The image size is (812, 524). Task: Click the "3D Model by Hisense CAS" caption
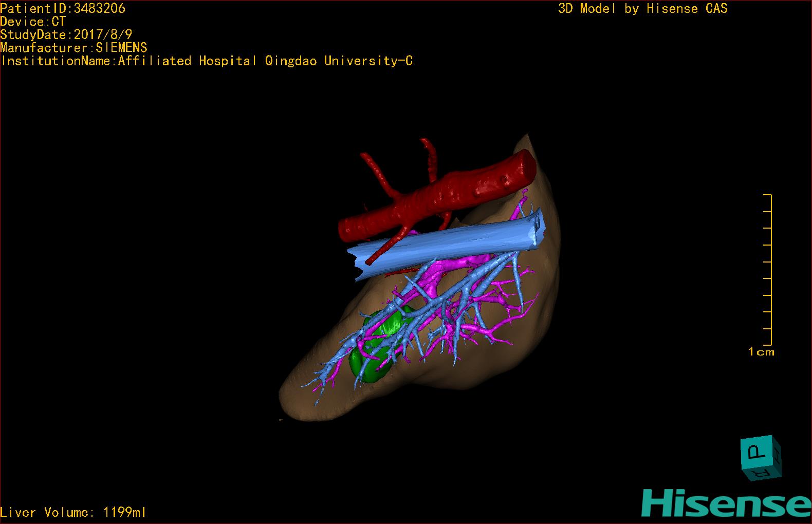click(643, 9)
